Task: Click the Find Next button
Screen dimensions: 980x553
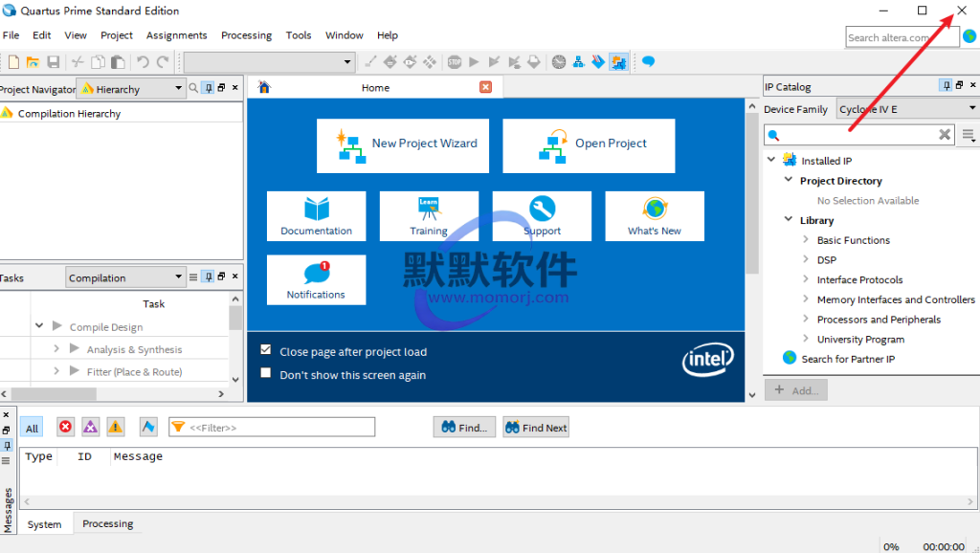Action: (536, 428)
